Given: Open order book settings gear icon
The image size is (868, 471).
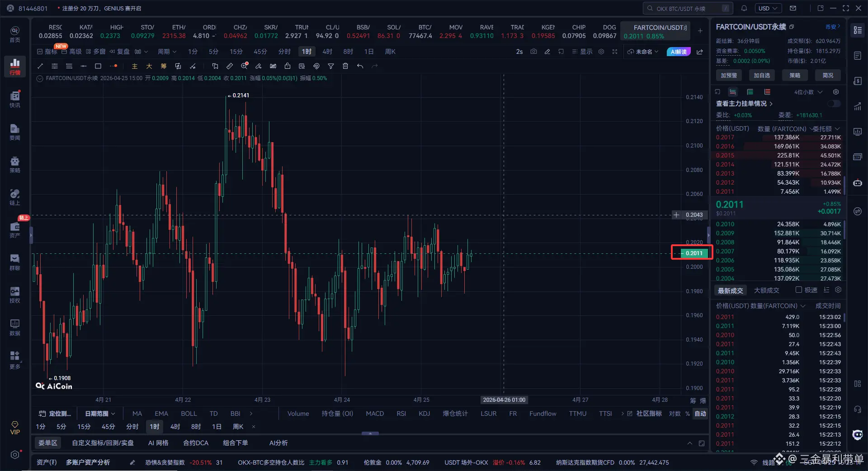Looking at the screenshot, I should pos(836,92).
